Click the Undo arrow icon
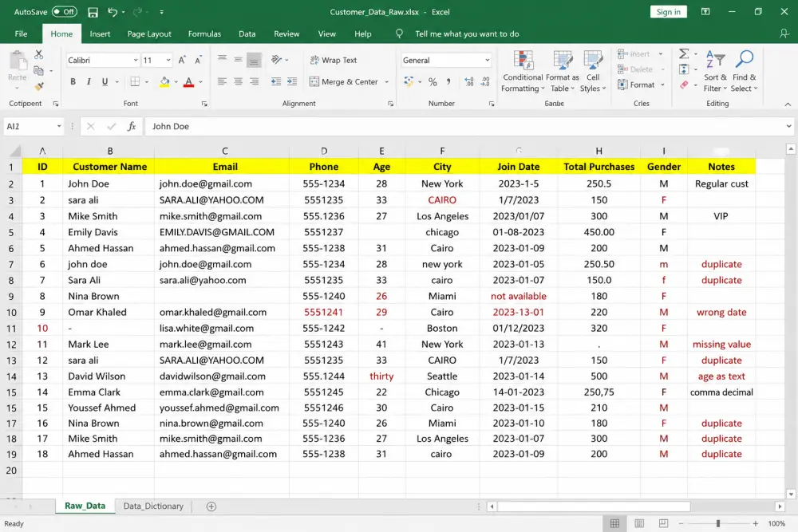Image resolution: width=798 pixels, height=532 pixels. [113, 12]
